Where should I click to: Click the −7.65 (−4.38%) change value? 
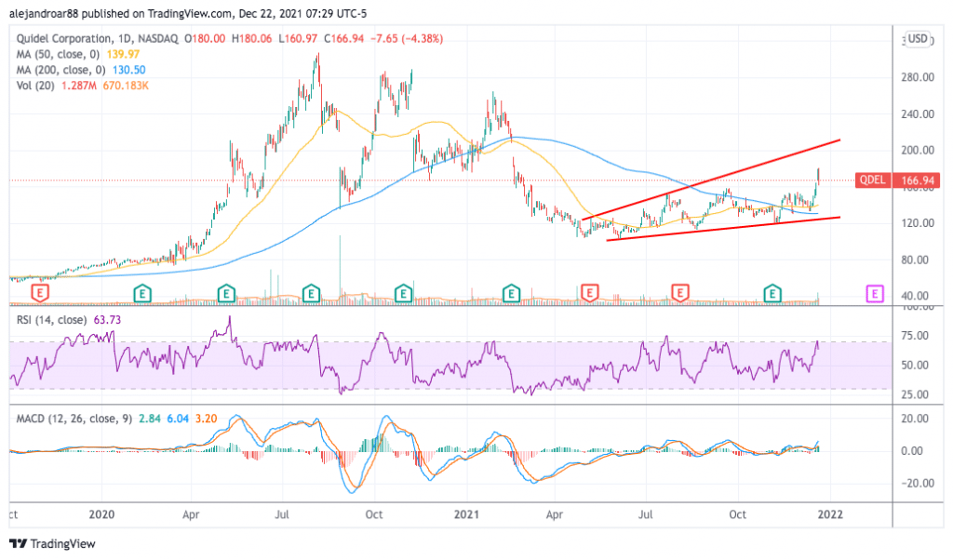(x=406, y=38)
